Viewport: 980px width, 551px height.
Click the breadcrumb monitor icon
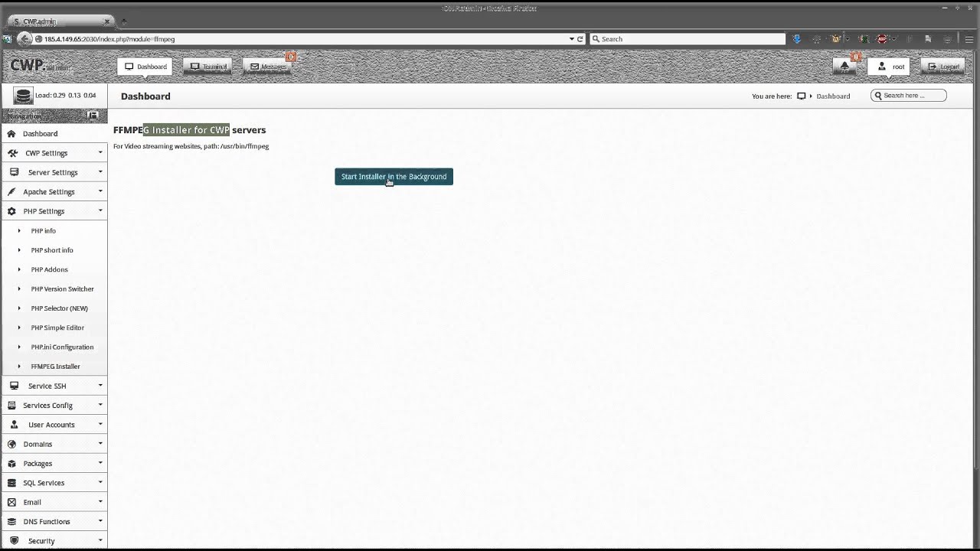(x=802, y=96)
